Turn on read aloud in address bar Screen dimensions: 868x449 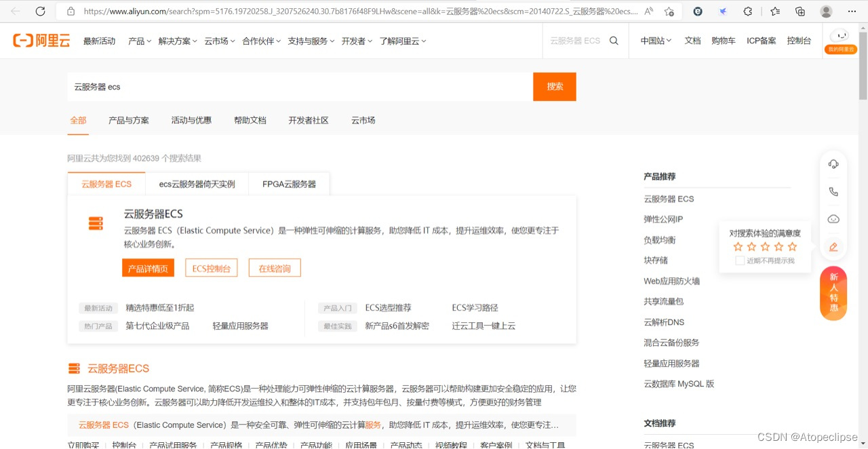click(649, 12)
